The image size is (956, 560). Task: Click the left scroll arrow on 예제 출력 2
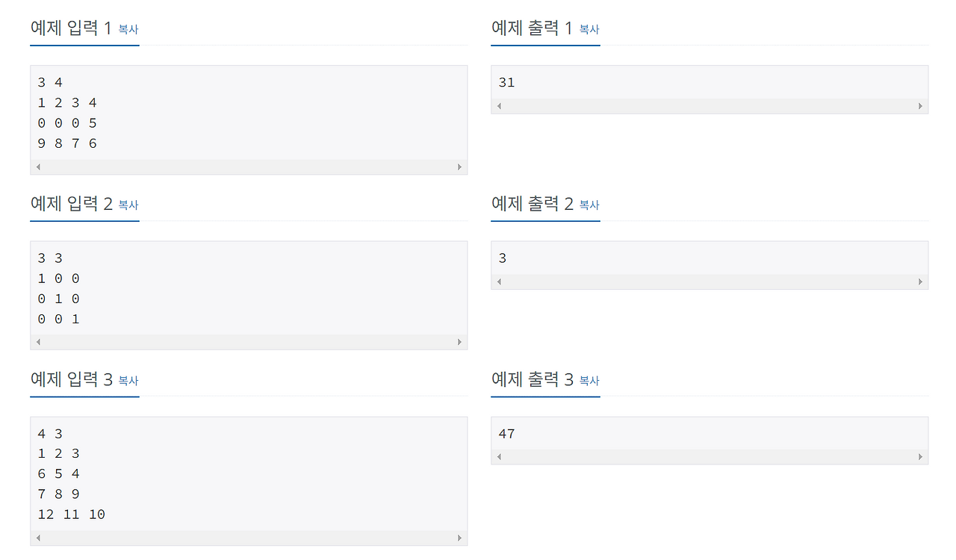(498, 281)
